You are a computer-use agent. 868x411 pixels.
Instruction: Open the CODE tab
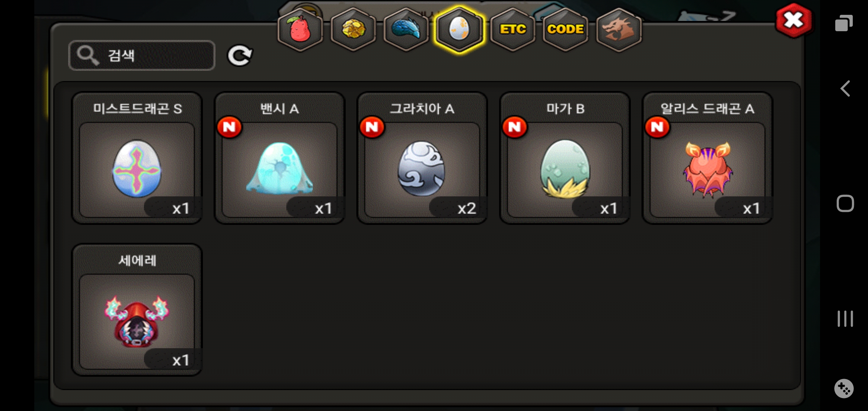tap(565, 30)
